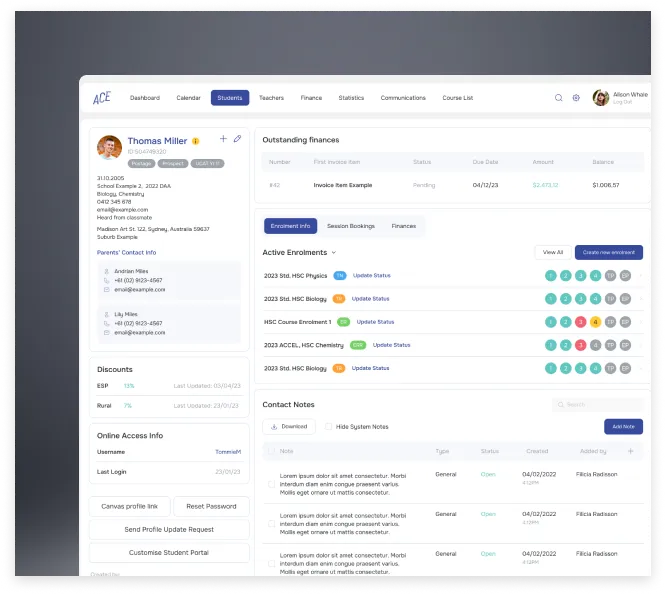Click red session circle 3 in HSC Course Enrolment 1
666x595 pixels.
pos(580,322)
